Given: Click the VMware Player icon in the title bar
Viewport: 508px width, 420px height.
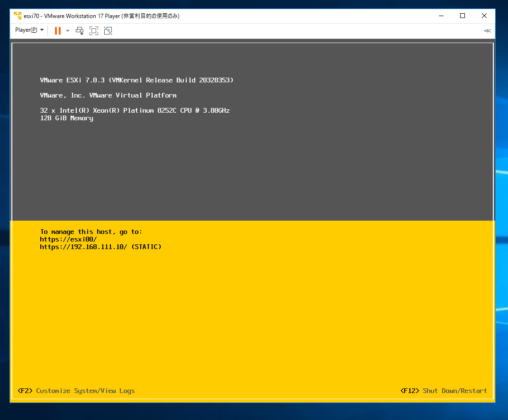Looking at the screenshot, I should [18, 16].
